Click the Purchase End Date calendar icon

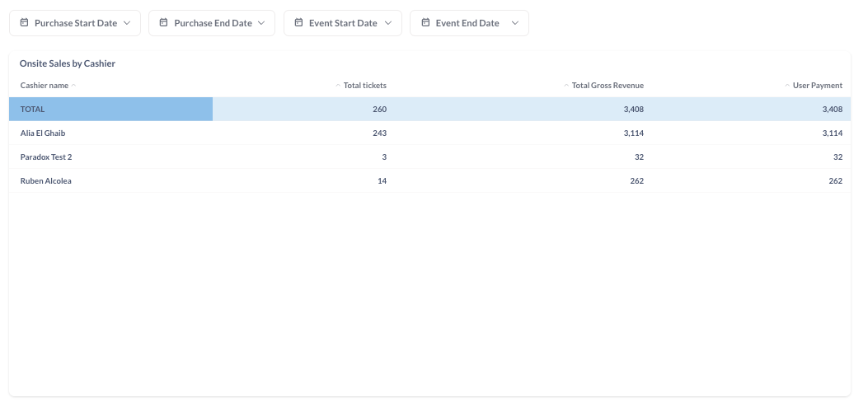(x=163, y=23)
